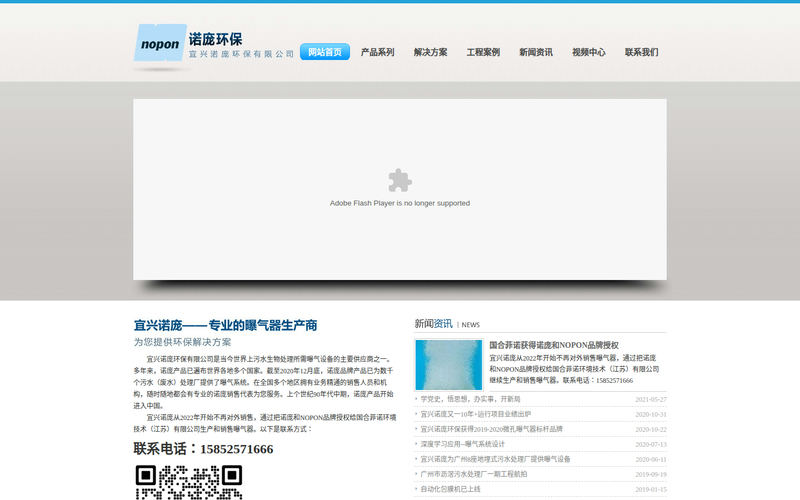Go to 产品系列 in the navigation
The width and height of the screenshot is (800, 500).
(378, 52)
